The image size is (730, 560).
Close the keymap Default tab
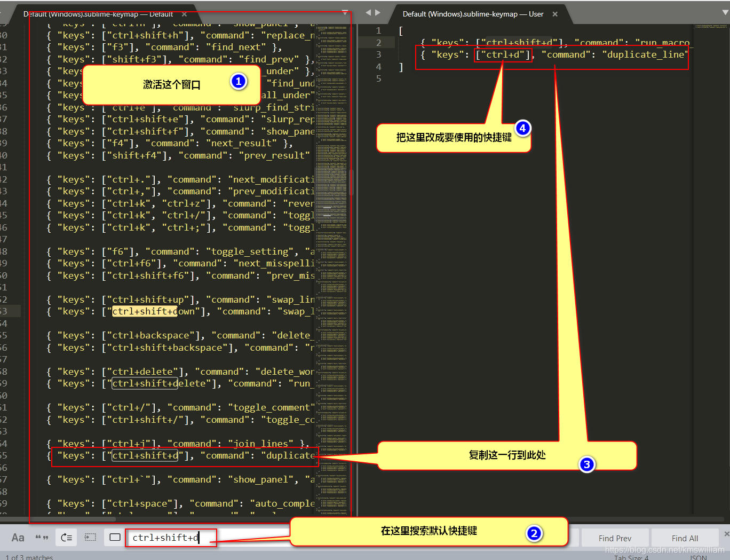tap(184, 14)
